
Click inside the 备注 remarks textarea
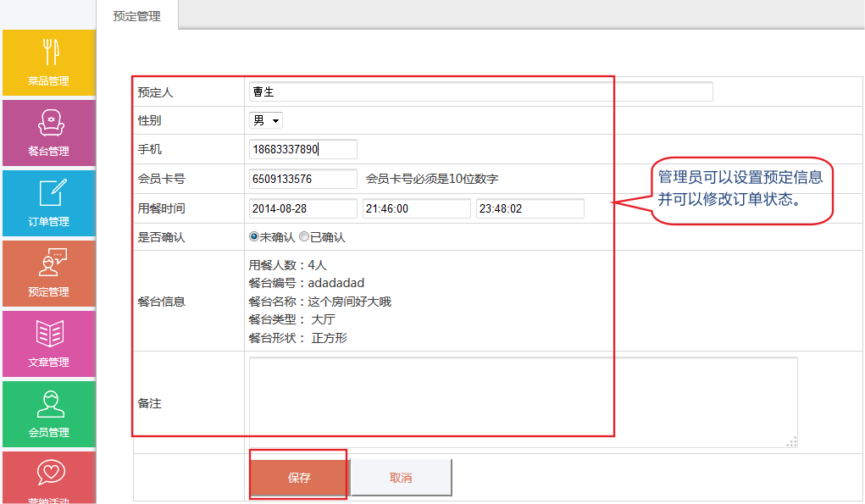(523, 402)
